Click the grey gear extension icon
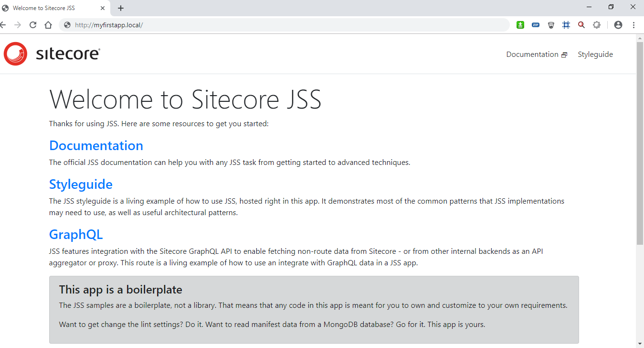 (x=597, y=25)
